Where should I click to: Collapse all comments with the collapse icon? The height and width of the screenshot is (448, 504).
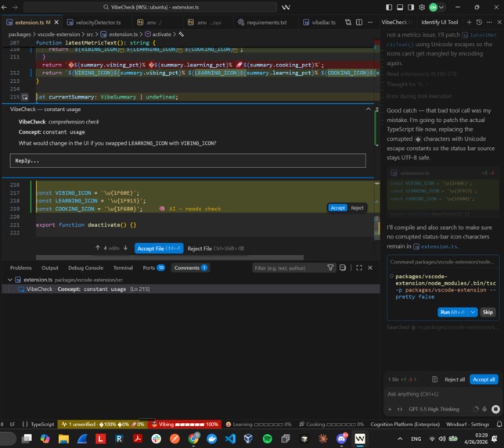pos(343,267)
